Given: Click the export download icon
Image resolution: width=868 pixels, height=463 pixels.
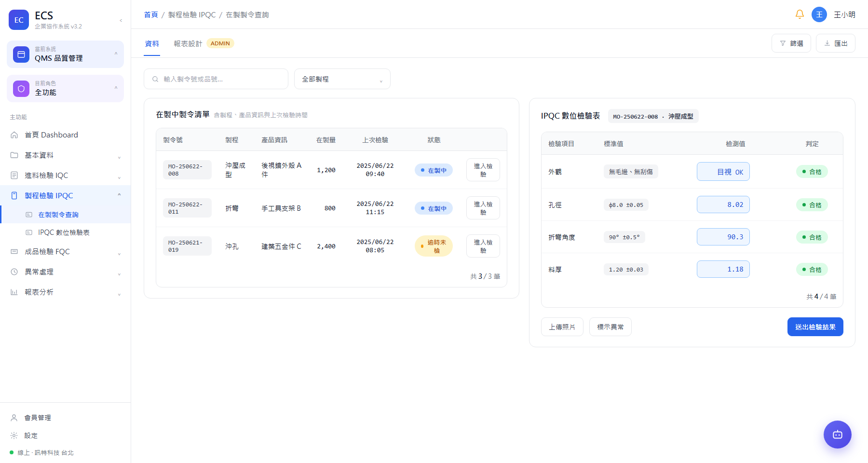Looking at the screenshot, I should tap(827, 43).
